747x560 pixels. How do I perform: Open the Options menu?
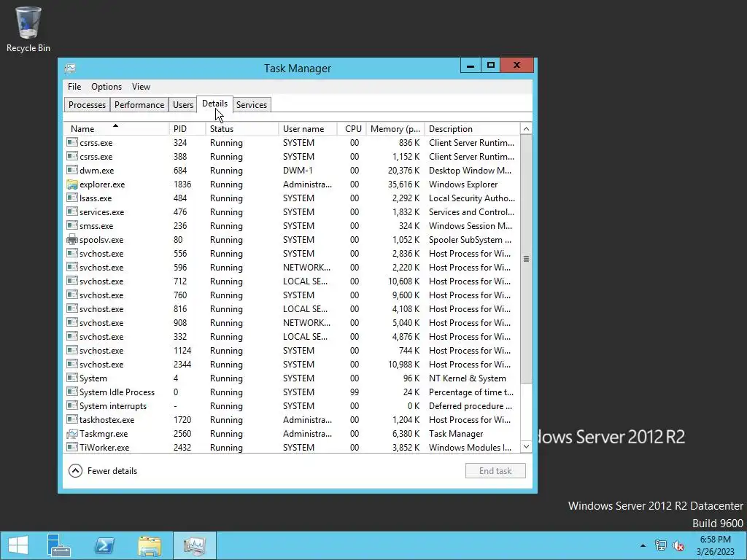click(107, 87)
